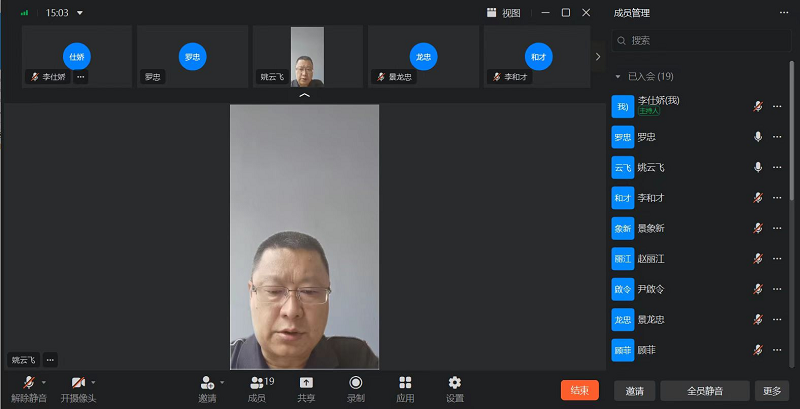Screen dimensions: 800x409
Task: Open more options for 李和才 in member list
Action: pyautogui.click(x=777, y=198)
